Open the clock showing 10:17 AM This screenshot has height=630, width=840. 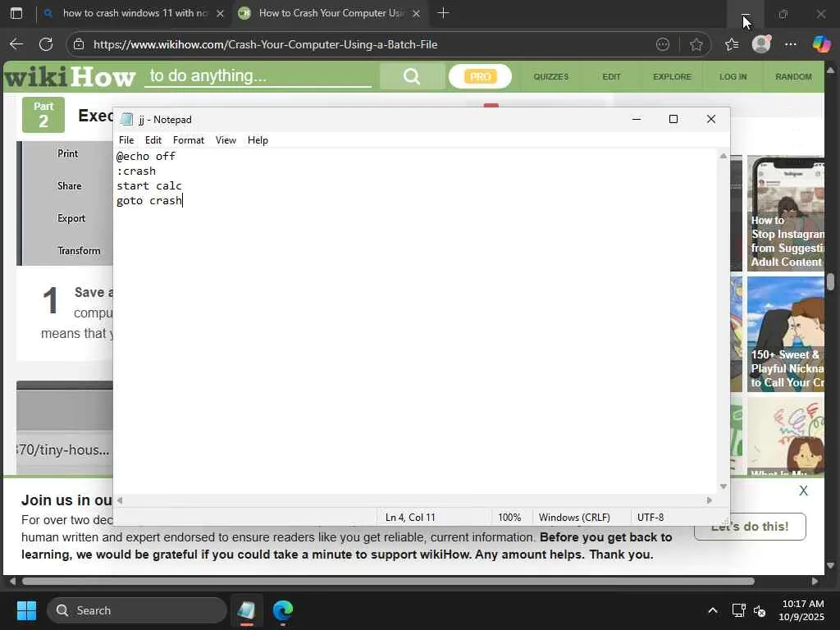[x=802, y=610]
